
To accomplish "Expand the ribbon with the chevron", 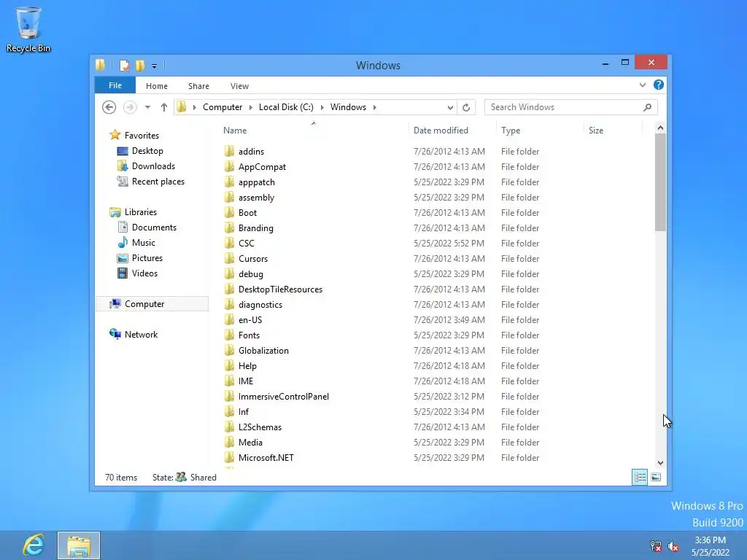I will (643, 85).
